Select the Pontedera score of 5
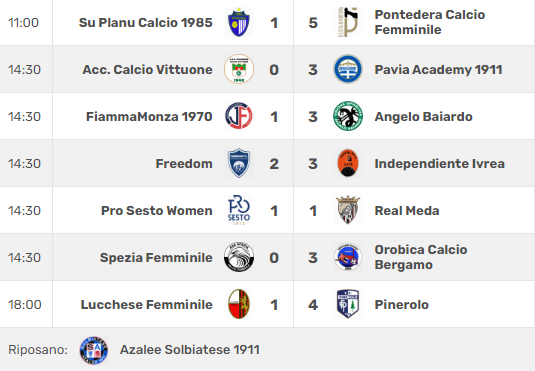 [x=313, y=23]
